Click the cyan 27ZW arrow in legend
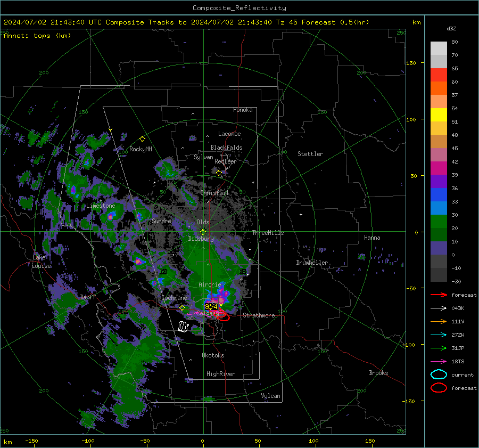Screen dimensions: 479x448 point(439,335)
